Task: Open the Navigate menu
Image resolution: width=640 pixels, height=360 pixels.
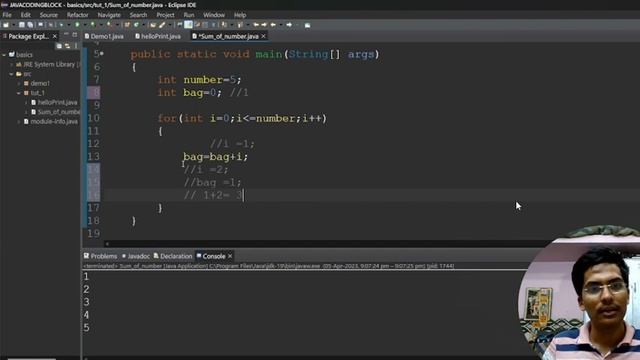Action: click(109, 15)
